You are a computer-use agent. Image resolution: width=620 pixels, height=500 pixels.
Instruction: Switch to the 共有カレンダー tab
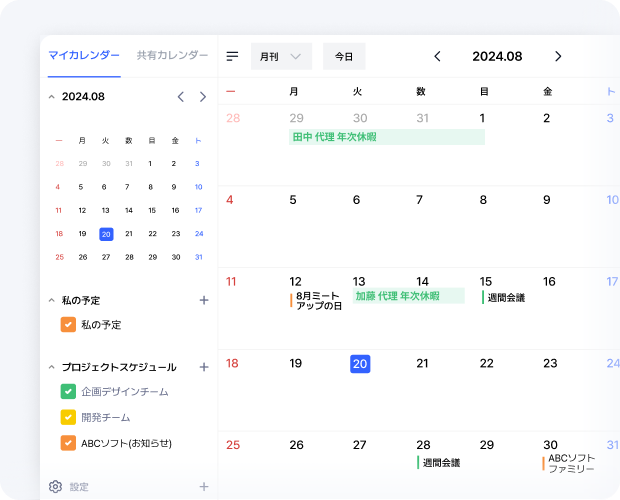click(x=172, y=56)
